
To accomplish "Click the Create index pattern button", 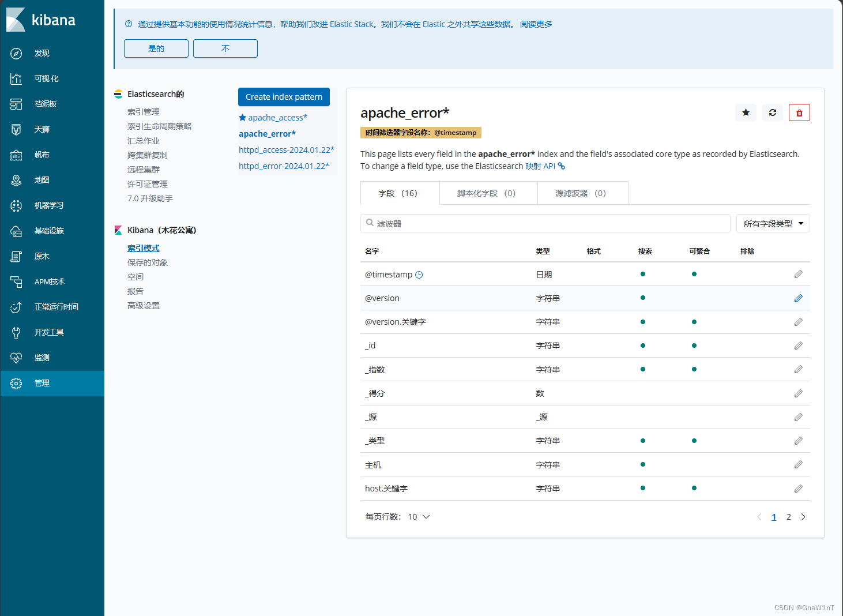I will (283, 97).
